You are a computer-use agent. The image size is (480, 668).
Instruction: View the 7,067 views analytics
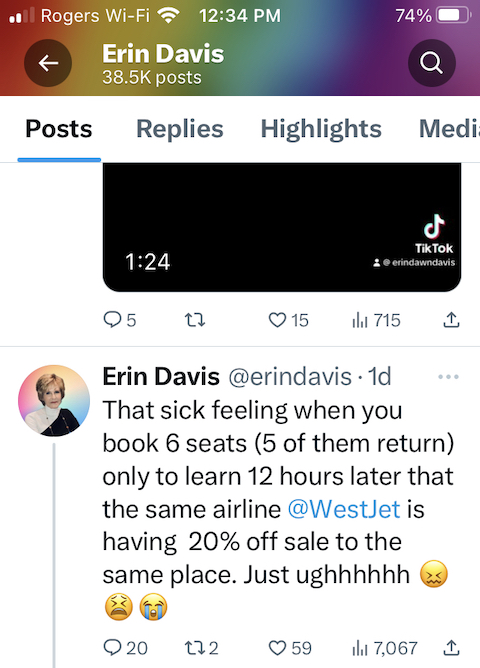point(385,648)
